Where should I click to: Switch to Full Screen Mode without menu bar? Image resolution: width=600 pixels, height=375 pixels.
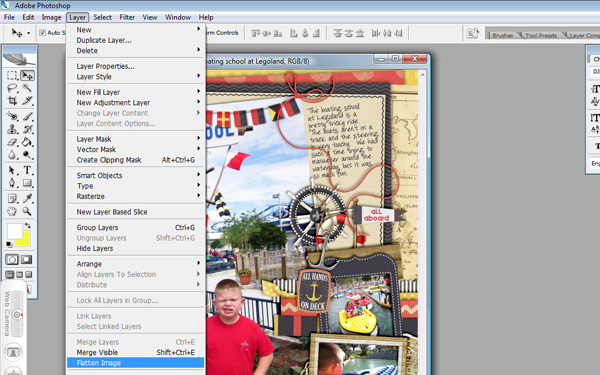point(28,275)
